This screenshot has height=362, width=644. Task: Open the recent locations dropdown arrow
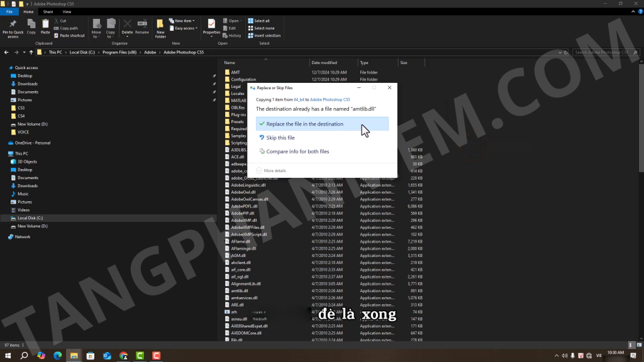(23, 52)
